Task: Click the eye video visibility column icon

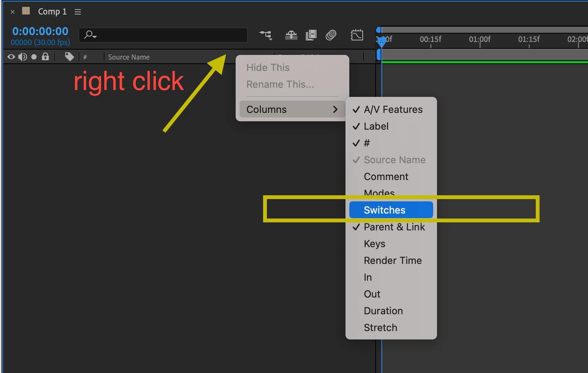Action: click(x=11, y=57)
